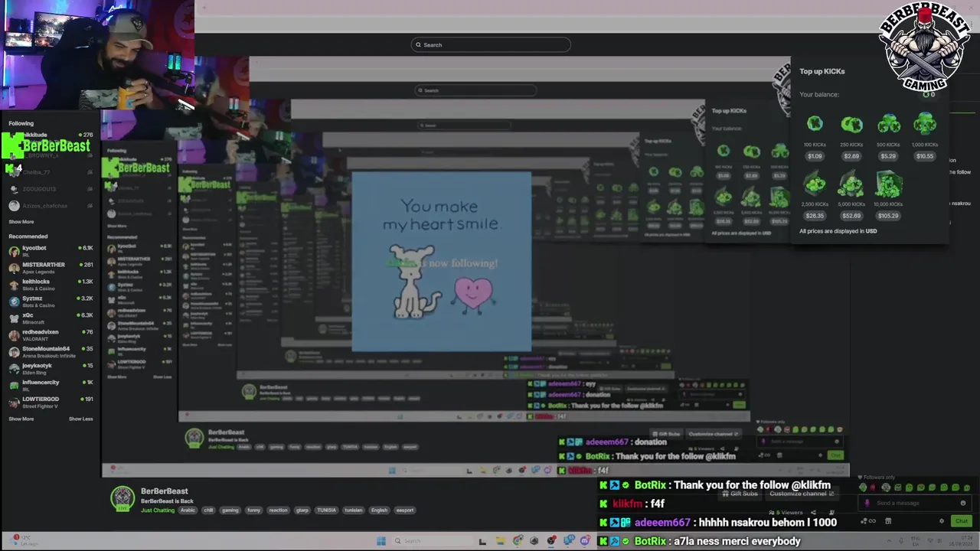This screenshot has height=551, width=980.
Task: Open joeykaotyk recommended channel
Action: pos(51,368)
